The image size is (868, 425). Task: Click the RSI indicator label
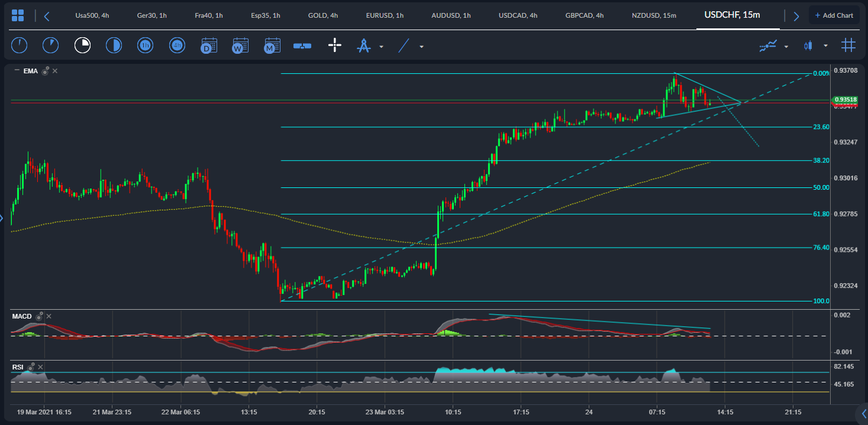(18, 367)
